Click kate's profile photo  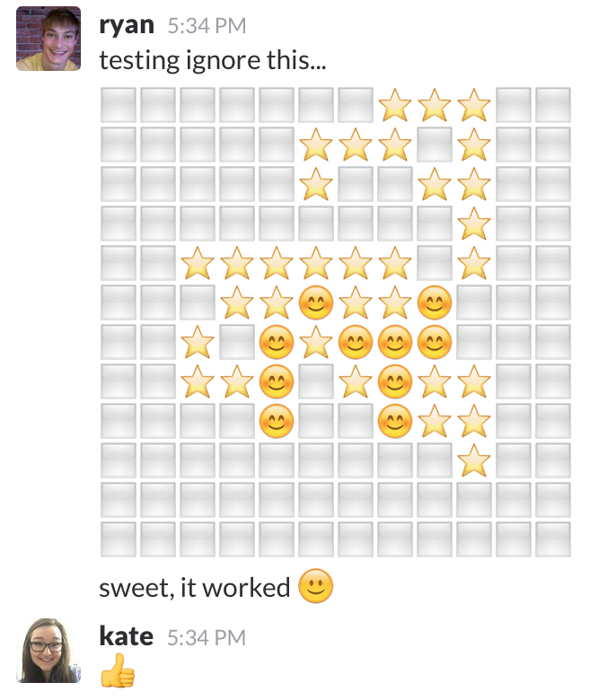click(48, 651)
